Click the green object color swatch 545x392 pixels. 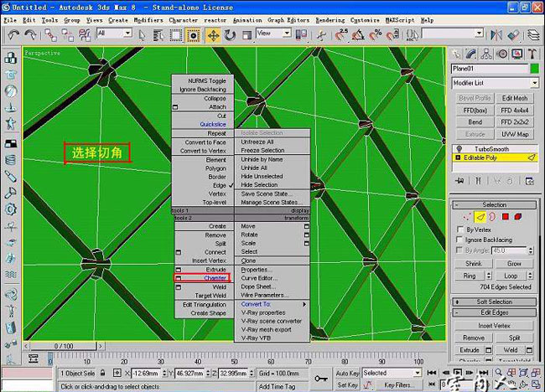click(535, 69)
